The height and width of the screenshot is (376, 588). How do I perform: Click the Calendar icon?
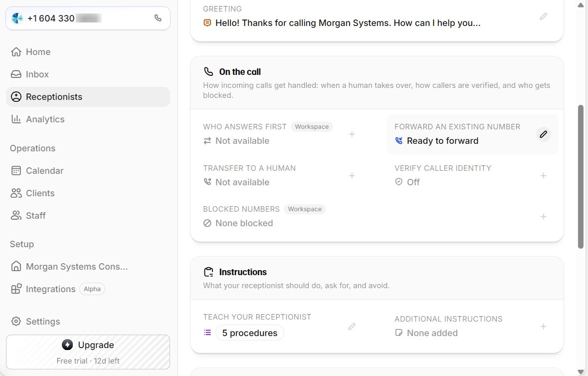[x=16, y=171]
